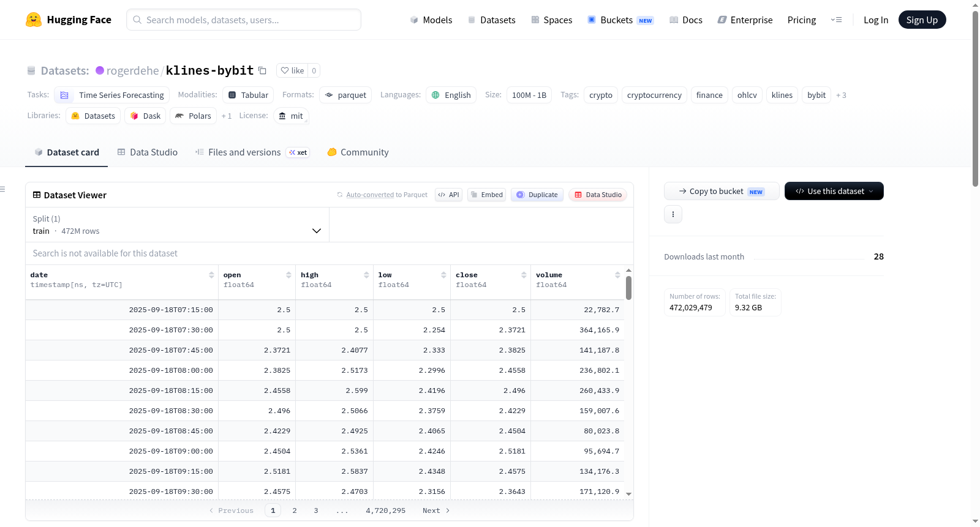Expand the Split train dropdown
Image resolution: width=980 pixels, height=527 pixels.
[177, 225]
